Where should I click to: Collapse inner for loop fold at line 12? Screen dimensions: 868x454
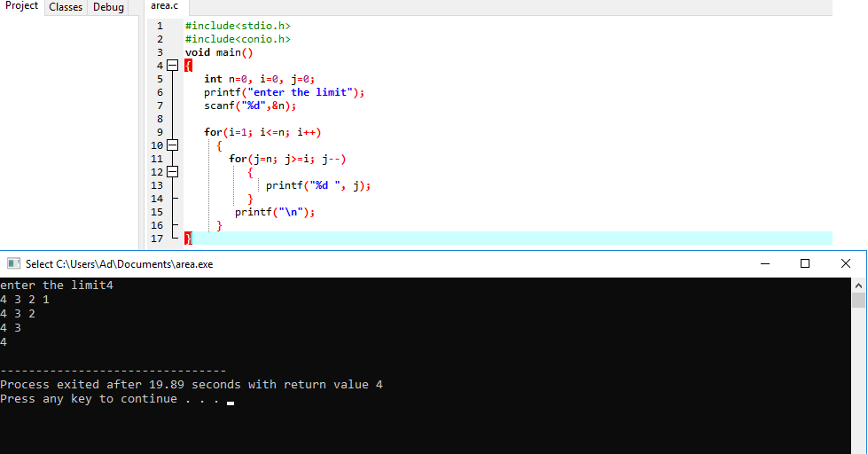pos(173,172)
